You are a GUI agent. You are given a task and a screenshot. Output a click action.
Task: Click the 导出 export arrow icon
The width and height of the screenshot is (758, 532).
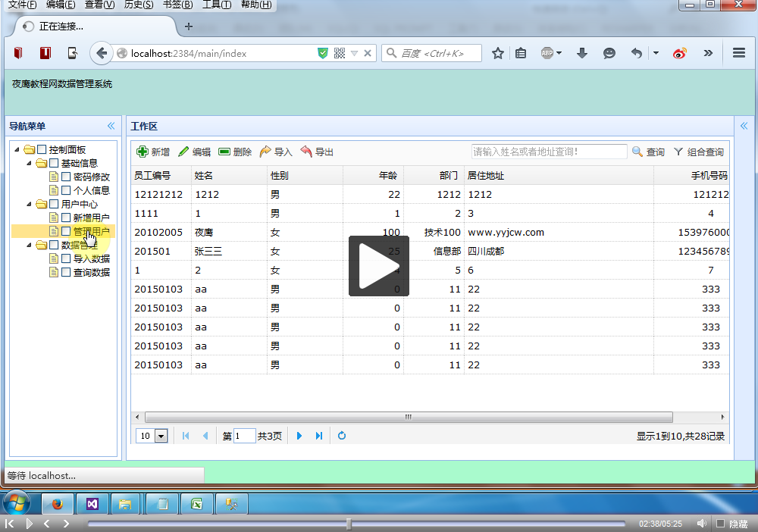coord(306,152)
